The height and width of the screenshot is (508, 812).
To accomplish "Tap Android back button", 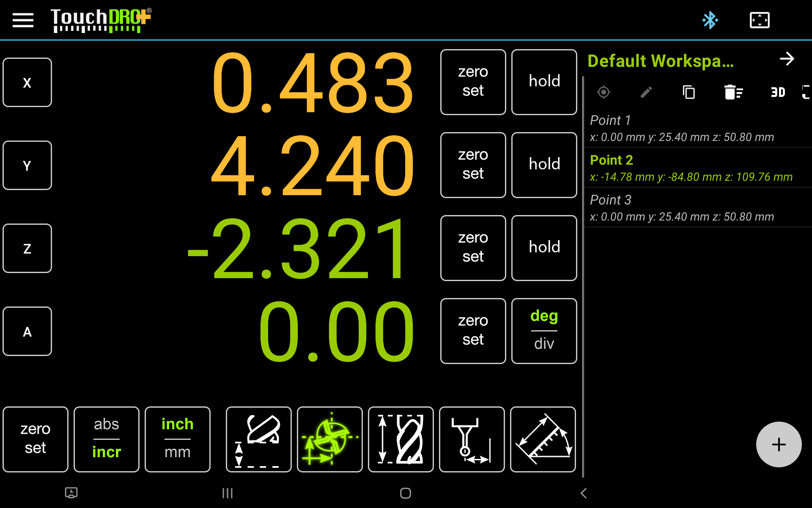I will click(584, 493).
